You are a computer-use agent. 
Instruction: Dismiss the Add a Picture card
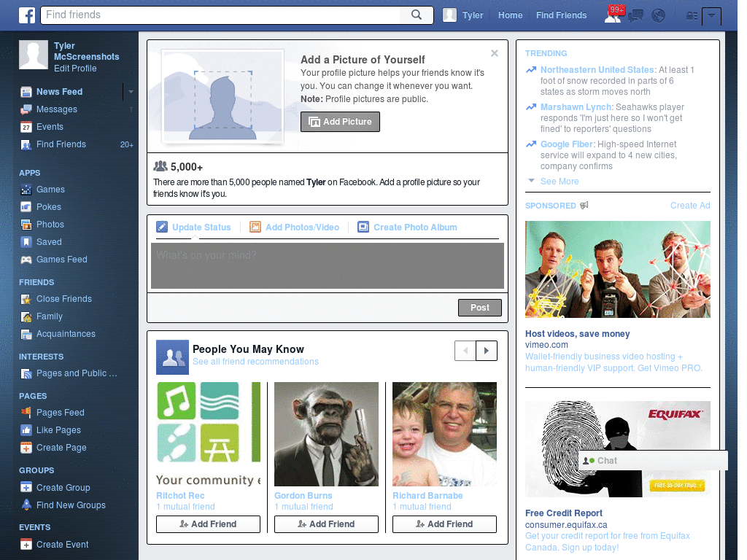495,53
